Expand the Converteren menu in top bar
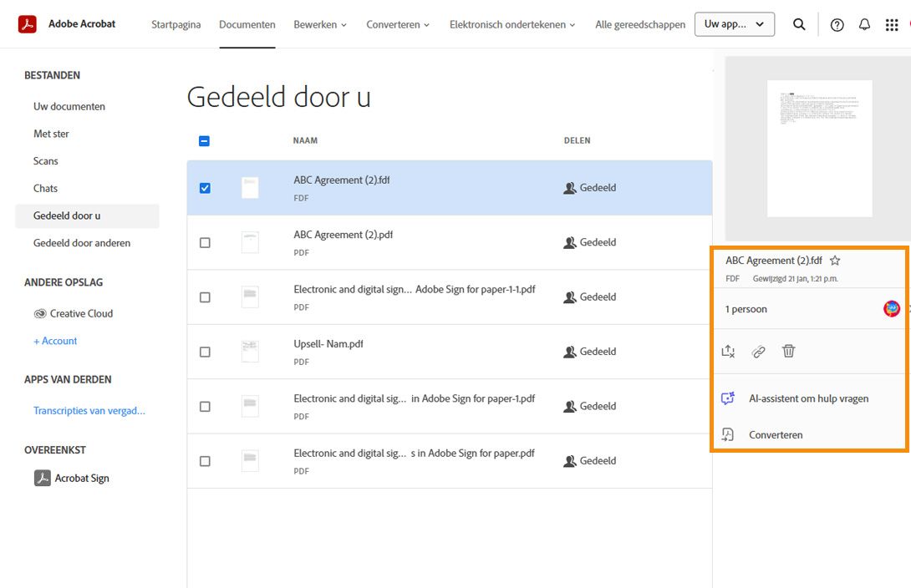Viewport: 911px width, 588px height. pos(398,24)
